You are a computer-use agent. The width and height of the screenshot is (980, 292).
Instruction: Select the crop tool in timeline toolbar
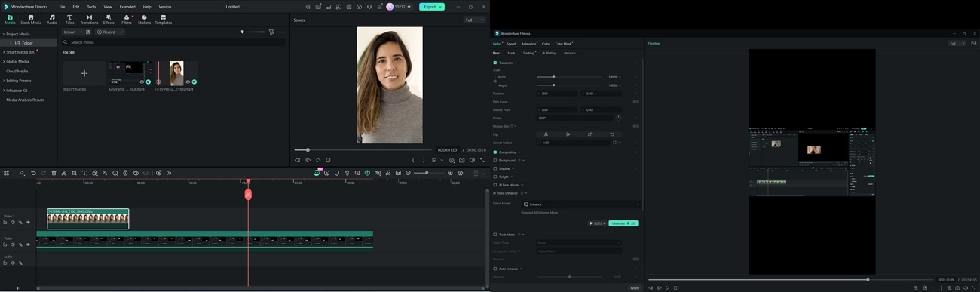coord(74,173)
